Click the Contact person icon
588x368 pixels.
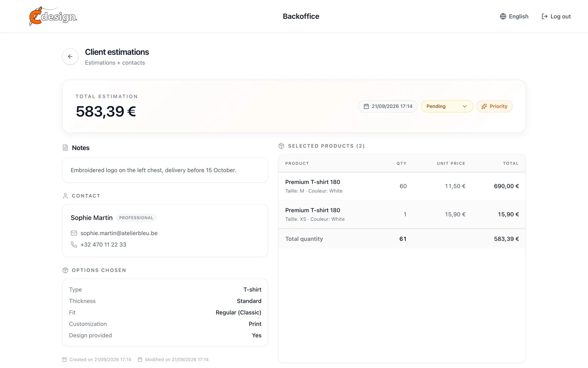(x=65, y=196)
